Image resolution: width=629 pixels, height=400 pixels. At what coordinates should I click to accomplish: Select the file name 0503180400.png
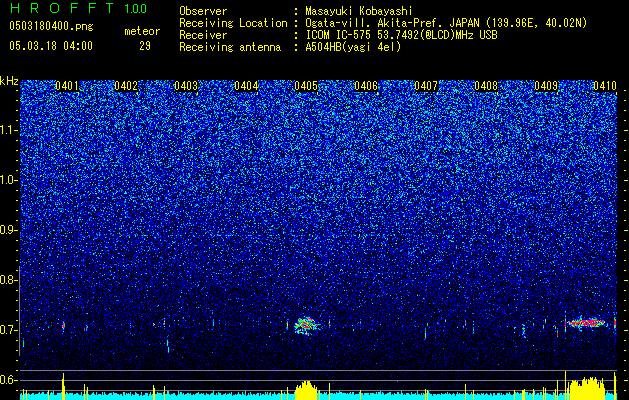point(51,27)
